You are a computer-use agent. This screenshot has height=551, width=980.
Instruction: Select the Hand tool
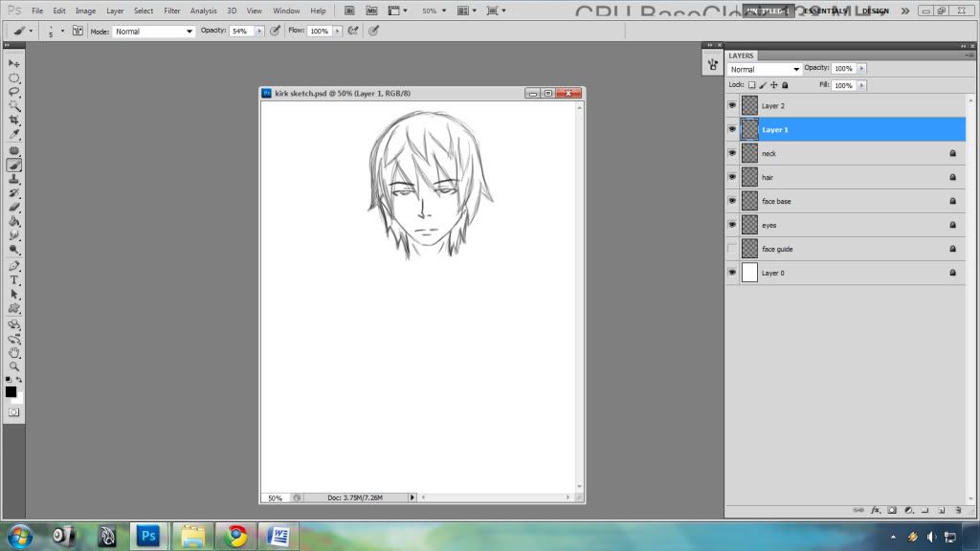pos(14,352)
